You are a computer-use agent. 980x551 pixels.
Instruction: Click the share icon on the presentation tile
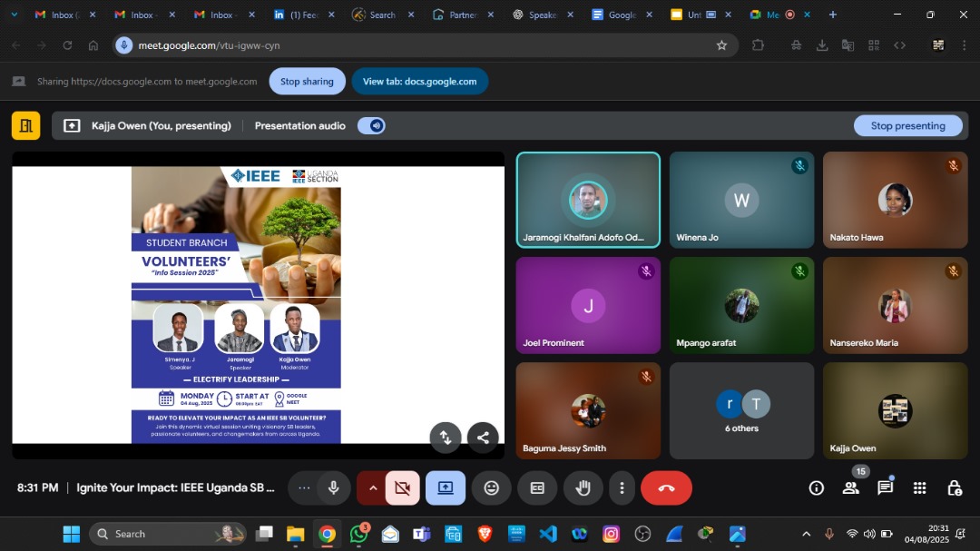click(483, 438)
